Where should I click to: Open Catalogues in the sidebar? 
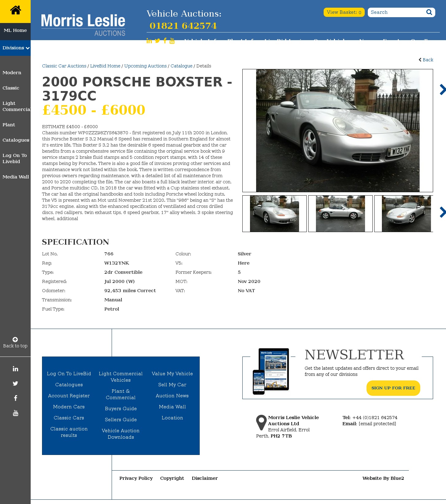pyautogui.click(x=16, y=140)
